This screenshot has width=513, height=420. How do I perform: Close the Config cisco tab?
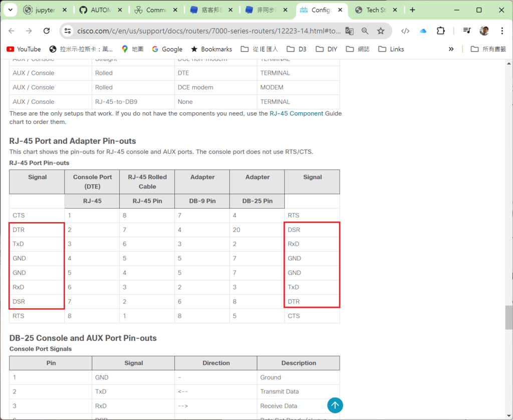(x=340, y=10)
